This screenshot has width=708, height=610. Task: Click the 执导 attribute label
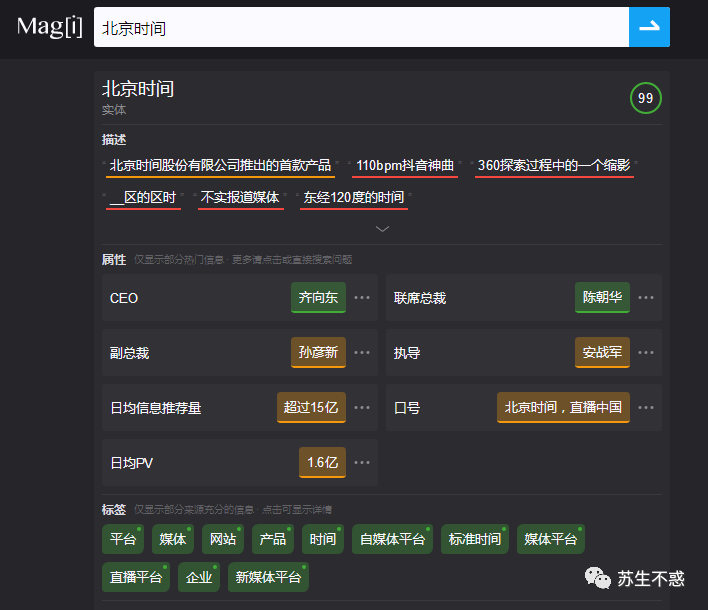(407, 353)
